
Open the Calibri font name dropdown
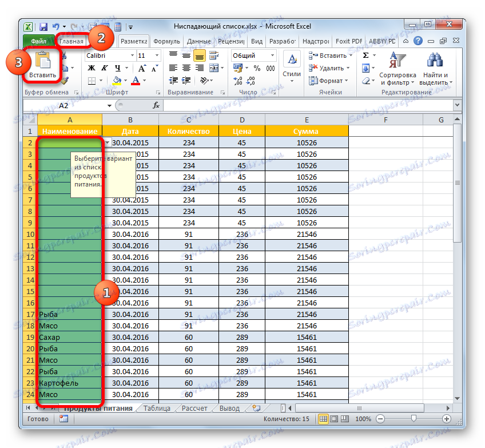[x=132, y=55]
